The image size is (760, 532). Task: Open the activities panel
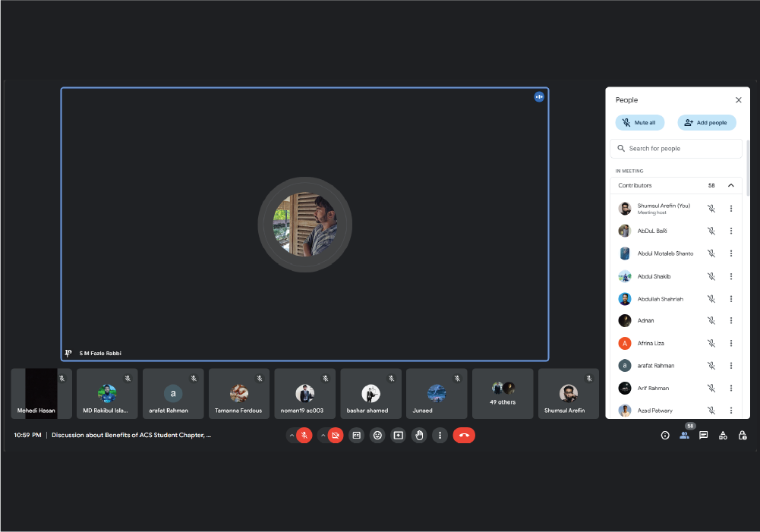point(723,436)
